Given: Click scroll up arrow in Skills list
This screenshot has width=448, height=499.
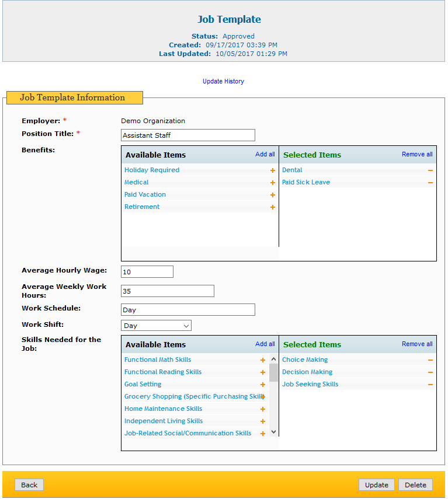Looking at the screenshot, I should click(x=273, y=359).
